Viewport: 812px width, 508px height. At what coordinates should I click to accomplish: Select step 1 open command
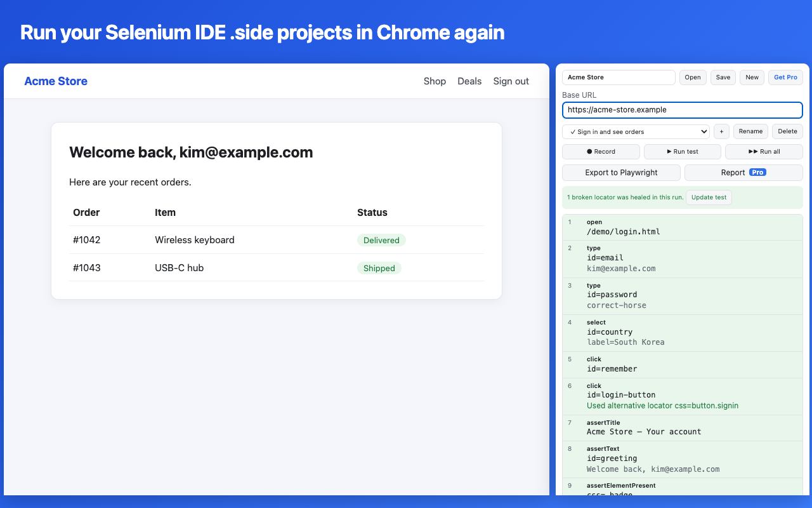click(x=683, y=227)
